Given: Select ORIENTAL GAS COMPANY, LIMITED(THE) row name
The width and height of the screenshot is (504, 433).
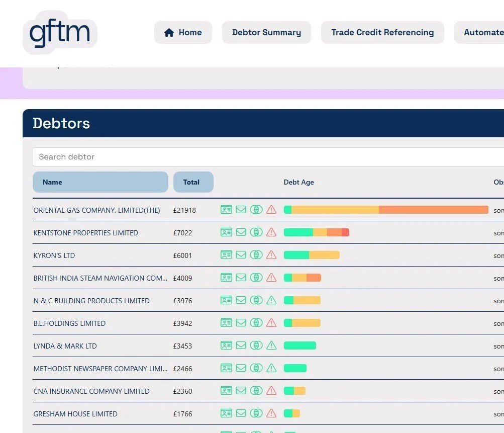Looking at the screenshot, I should (97, 210).
